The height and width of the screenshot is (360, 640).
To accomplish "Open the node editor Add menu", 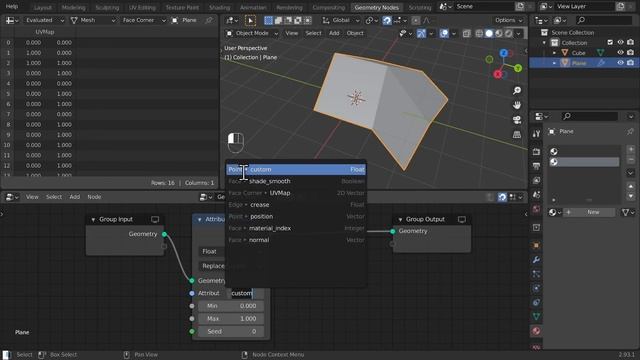I will pos(74,197).
